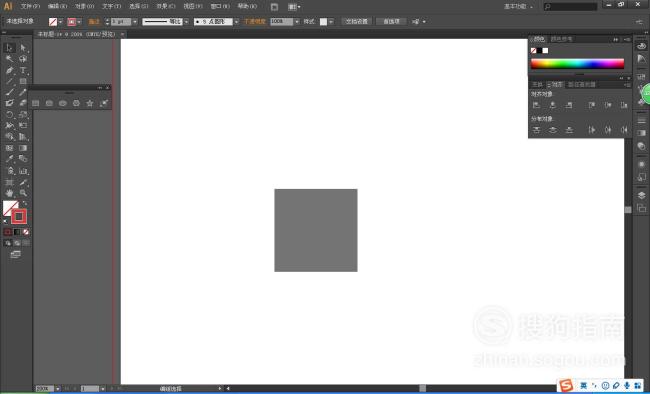Click the horizontal distribute left icon
This screenshot has width=650, height=394.
592,130
